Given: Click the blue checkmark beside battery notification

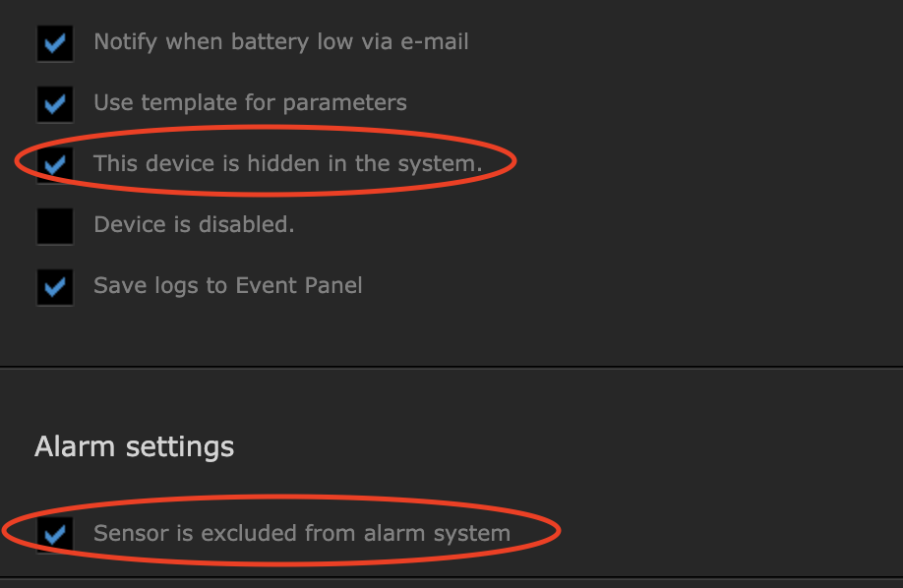Looking at the screenshot, I should click(x=55, y=43).
